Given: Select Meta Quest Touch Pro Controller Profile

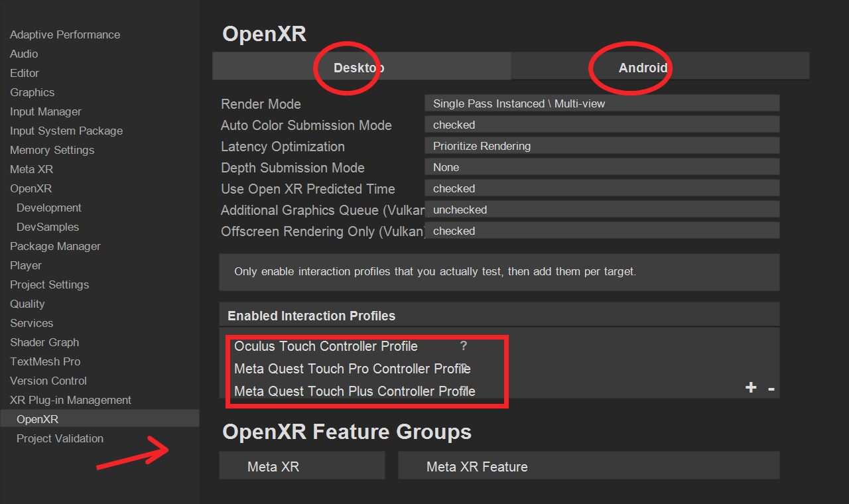Looking at the screenshot, I should tap(352, 369).
